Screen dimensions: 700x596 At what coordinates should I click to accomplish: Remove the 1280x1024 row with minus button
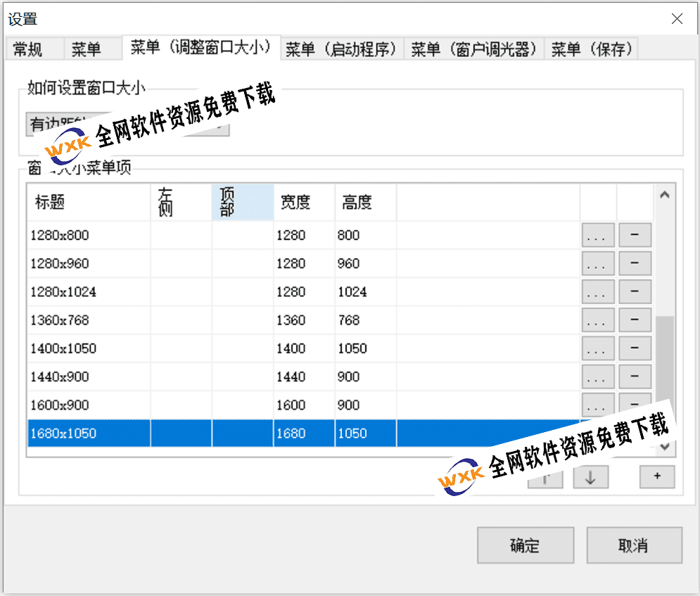coord(635,292)
